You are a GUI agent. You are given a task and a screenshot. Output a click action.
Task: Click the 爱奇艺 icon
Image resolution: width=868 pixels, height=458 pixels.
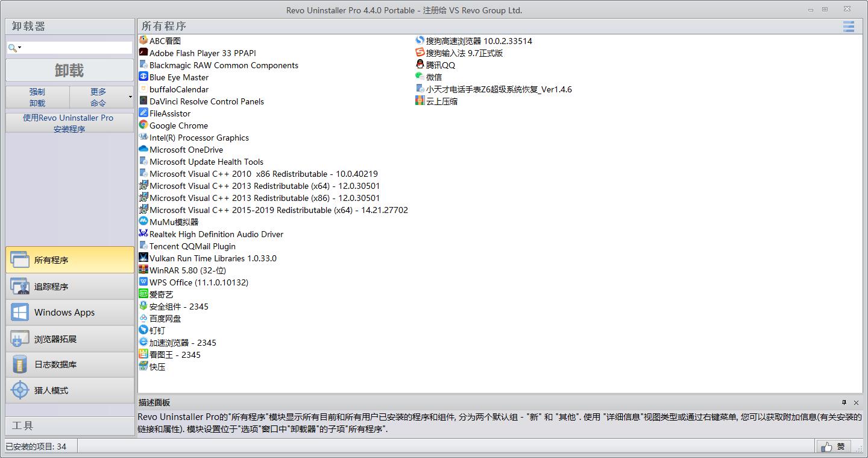(x=143, y=294)
